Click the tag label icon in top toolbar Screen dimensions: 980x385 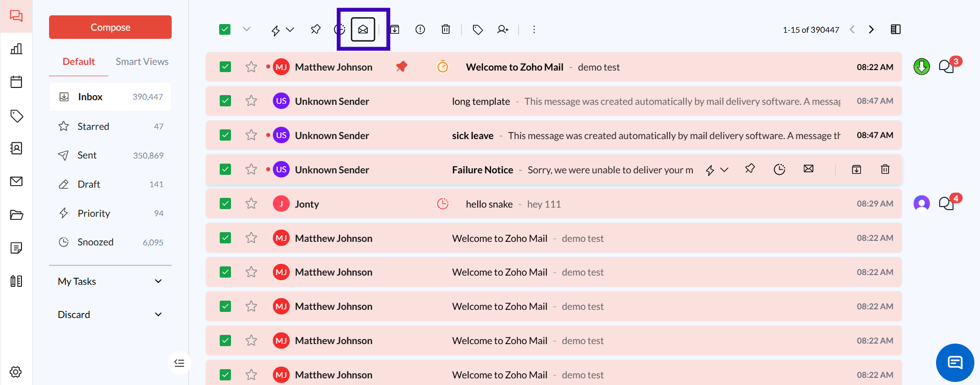tap(477, 30)
